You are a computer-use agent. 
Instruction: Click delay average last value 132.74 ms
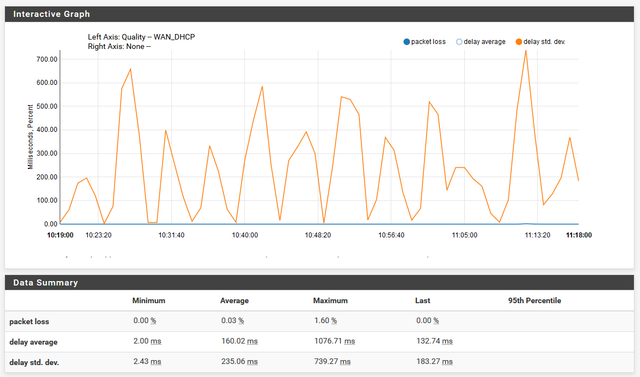tap(434, 341)
